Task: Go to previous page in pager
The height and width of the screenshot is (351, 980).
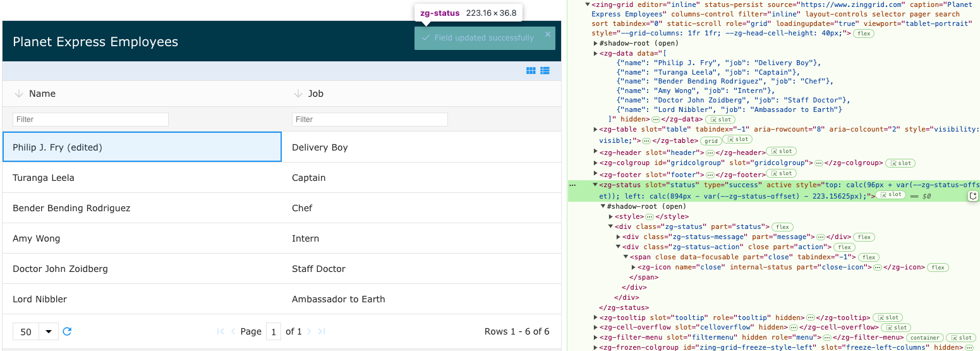Action: pyautogui.click(x=233, y=331)
